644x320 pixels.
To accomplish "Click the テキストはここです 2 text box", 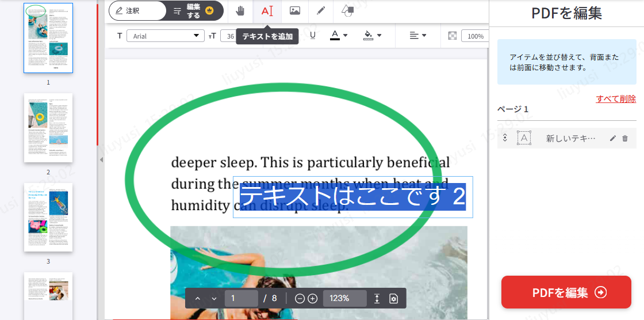I will (352, 197).
